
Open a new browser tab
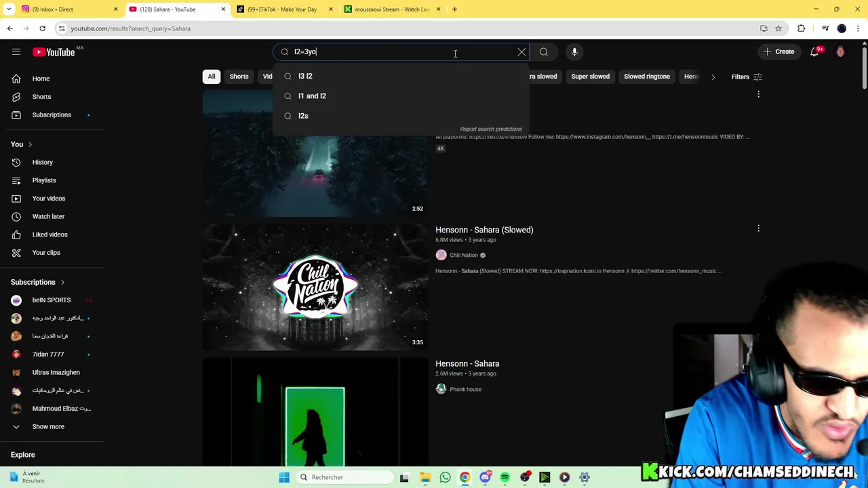click(454, 9)
